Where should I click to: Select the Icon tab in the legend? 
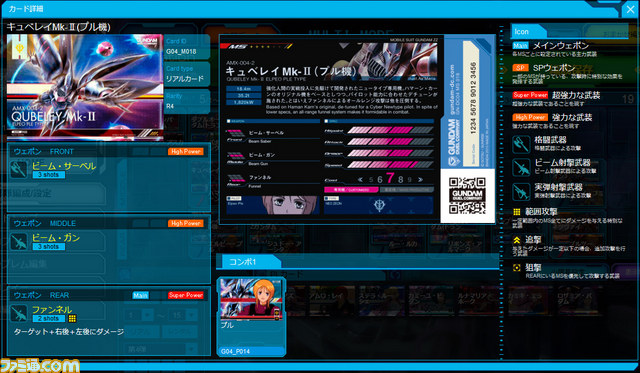pyautogui.click(x=527, y=31)
